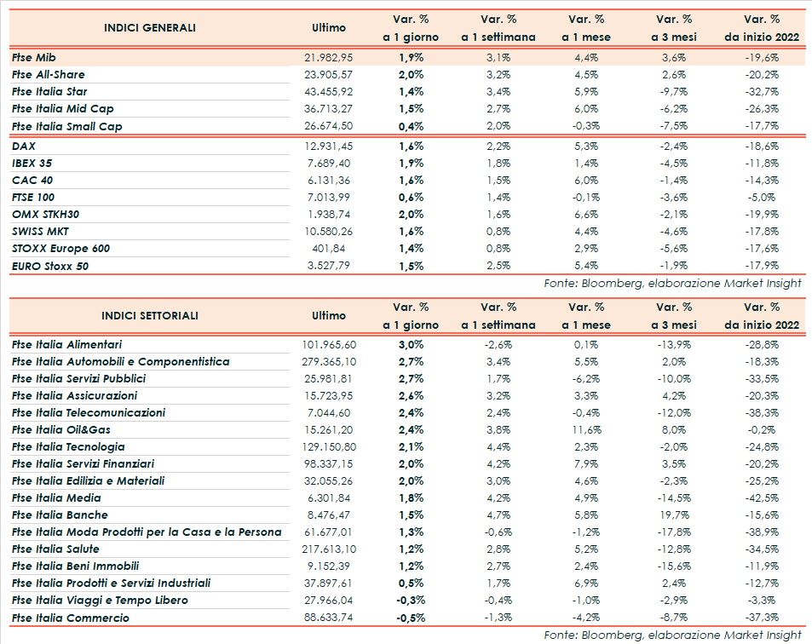Select the Ftse Italia Salute row label

coord(55,549)
